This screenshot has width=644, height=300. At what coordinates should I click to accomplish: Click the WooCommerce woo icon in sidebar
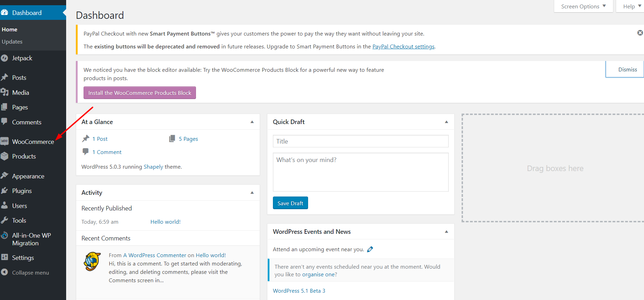pos(4,141)
